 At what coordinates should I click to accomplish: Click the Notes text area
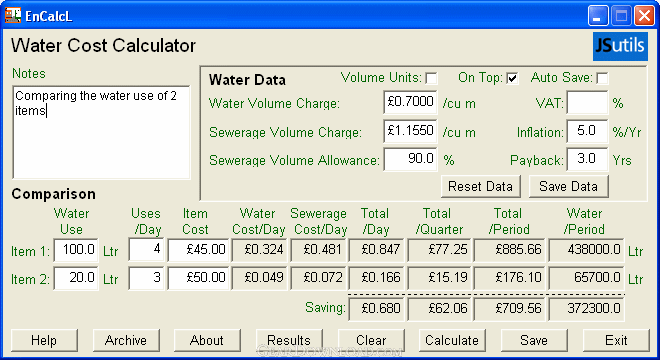[x=101, y=132]
